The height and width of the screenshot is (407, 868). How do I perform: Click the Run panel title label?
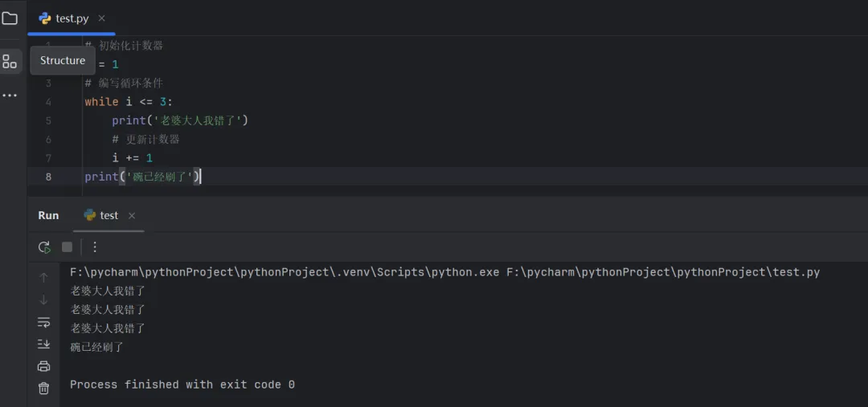point(48,215)
